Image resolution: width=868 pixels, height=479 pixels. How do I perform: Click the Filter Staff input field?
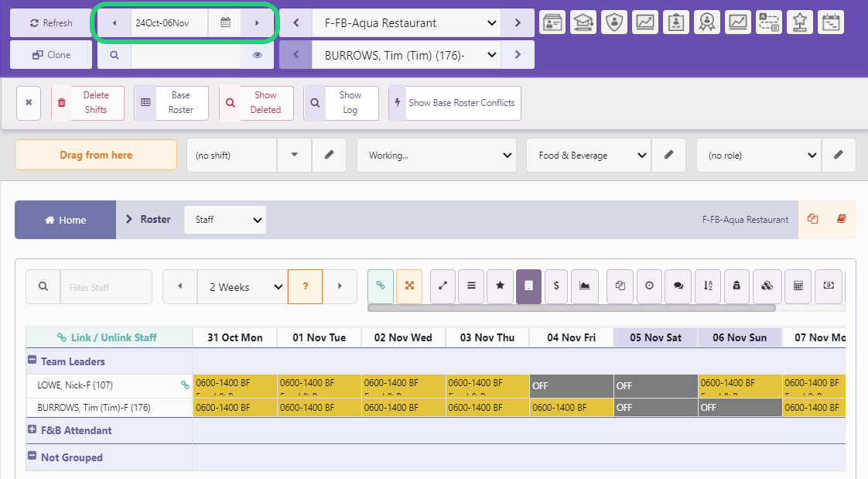pos(106,287)
